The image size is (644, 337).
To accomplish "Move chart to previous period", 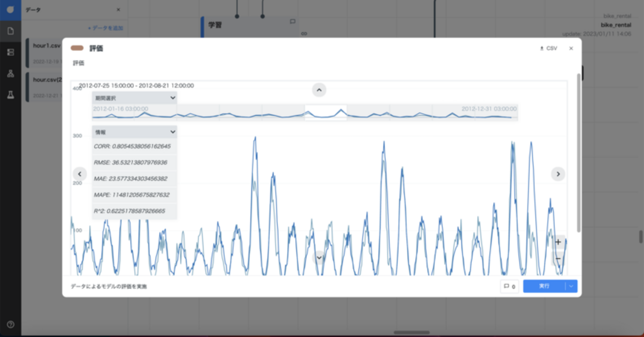I will (x=80, y=174).
